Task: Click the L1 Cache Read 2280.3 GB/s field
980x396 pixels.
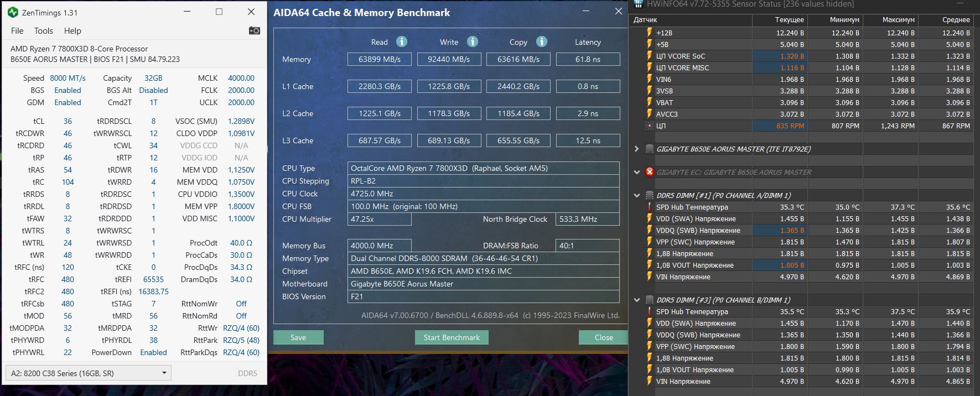Action: pyautogui.click(x=380, y=86)
